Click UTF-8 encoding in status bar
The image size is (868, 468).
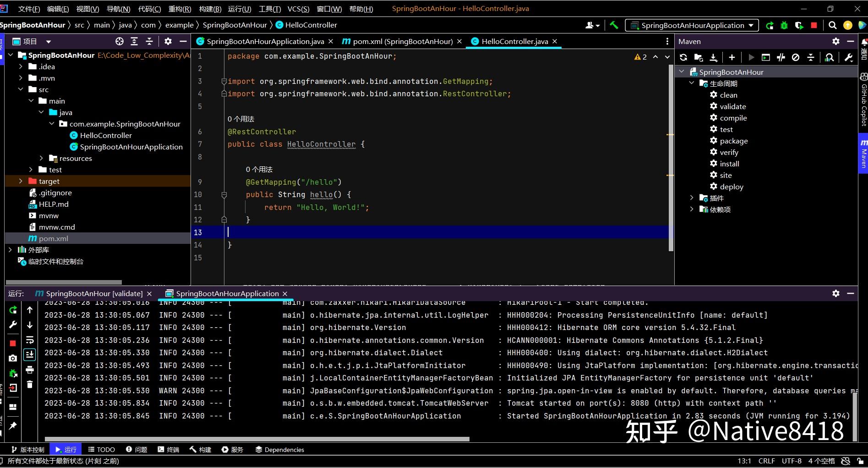(x=792, y=461)
